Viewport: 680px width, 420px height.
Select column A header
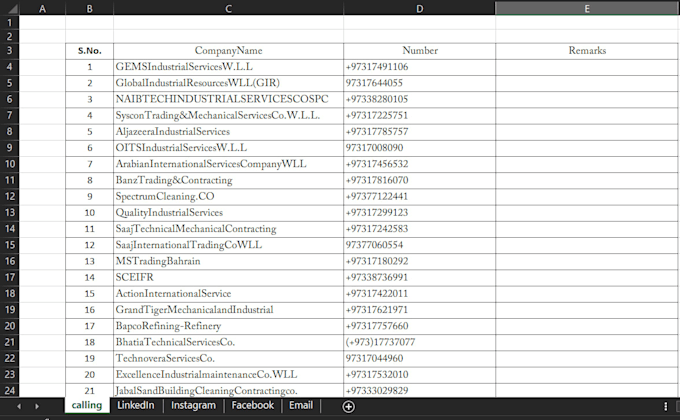(42, 8)
